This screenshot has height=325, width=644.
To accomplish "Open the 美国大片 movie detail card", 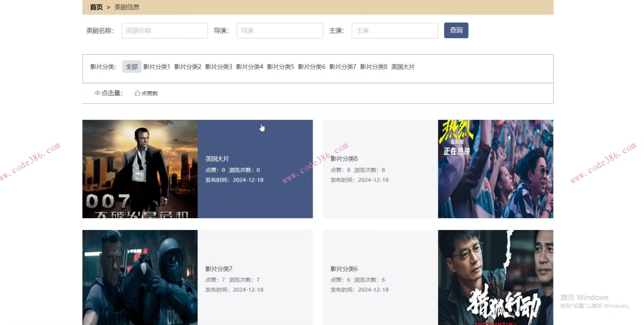I will coord(255,169).
